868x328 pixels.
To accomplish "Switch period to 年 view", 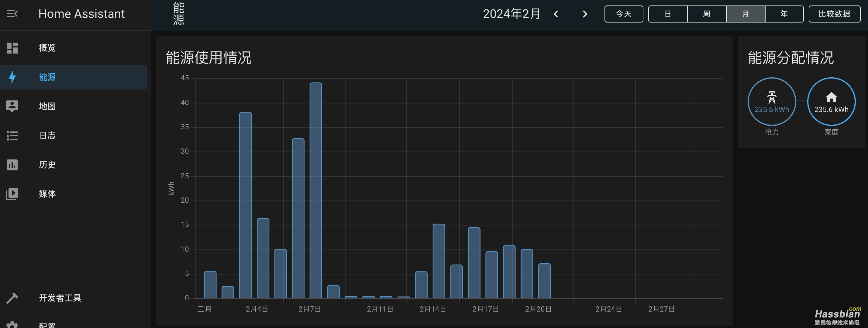I will tap(784, 14).
